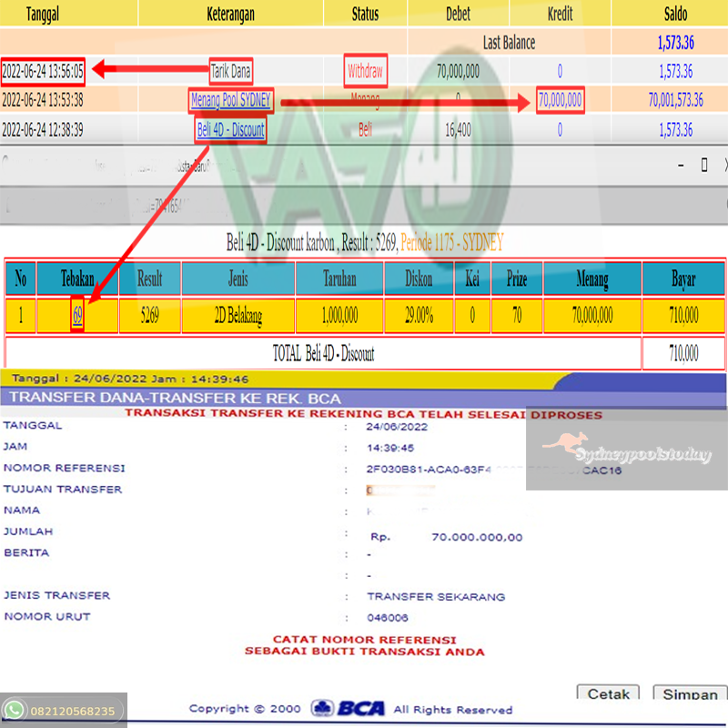
Task: Click the Simpan button
Action: coord(690,693)
